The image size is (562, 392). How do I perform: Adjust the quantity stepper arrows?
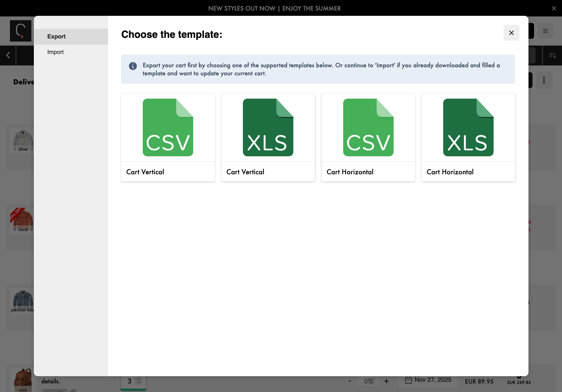pos(139,381)
